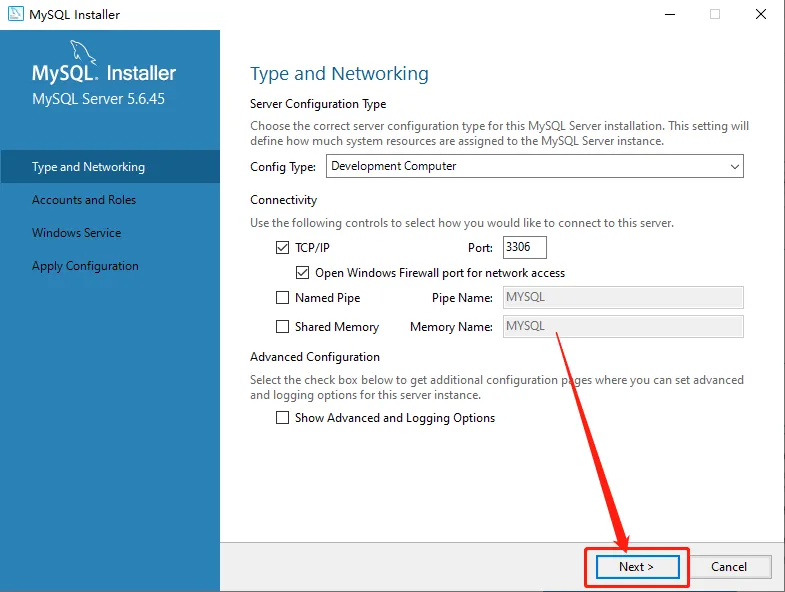The height and width of the screenshot is (592, 785).
Task: Enable the Named Pipe checkbox
Action: 282,298
